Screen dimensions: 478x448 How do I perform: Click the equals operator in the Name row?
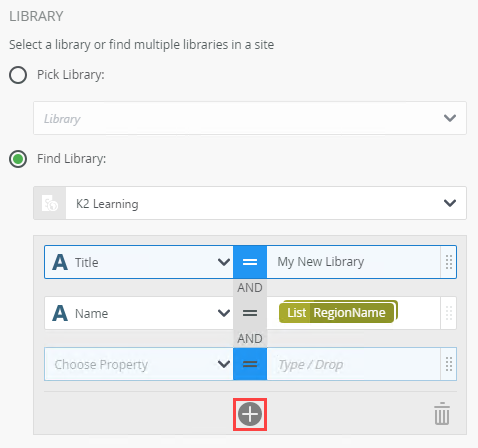click(250, 313)
